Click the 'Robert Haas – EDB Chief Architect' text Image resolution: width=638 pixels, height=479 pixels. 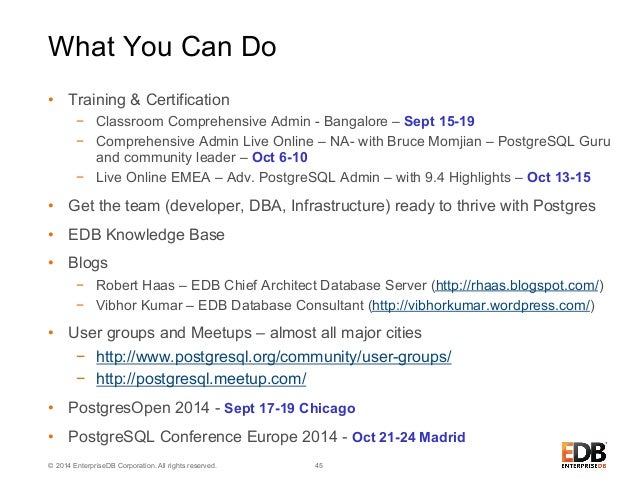click(261, 285)
